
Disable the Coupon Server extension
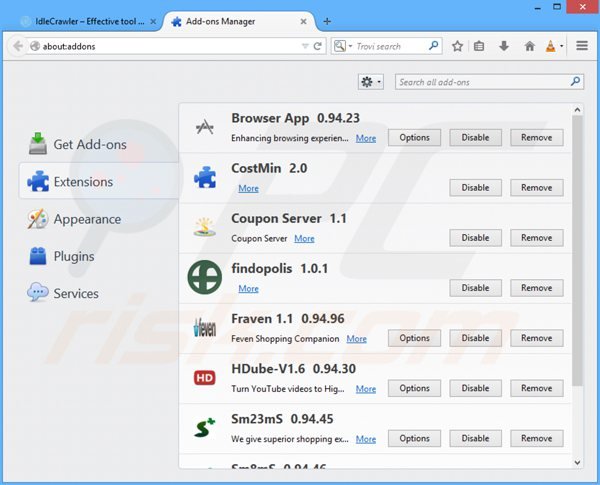tap(475, 238)
